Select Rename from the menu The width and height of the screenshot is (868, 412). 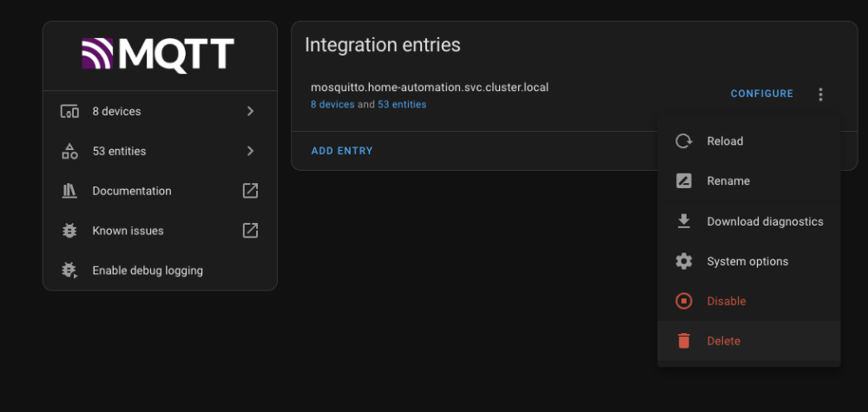[x=748, y=180]
